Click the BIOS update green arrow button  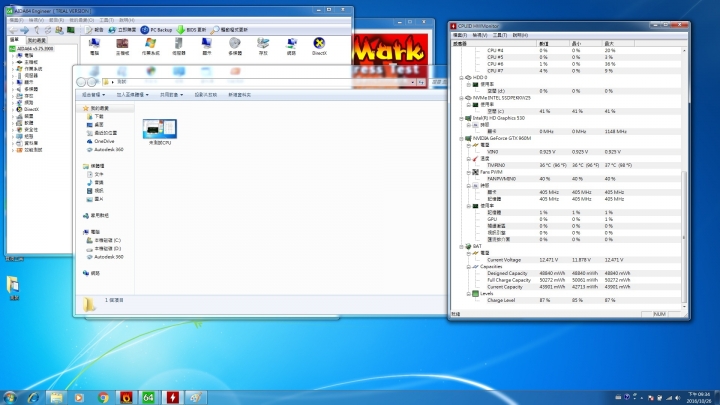pos(191,30)
